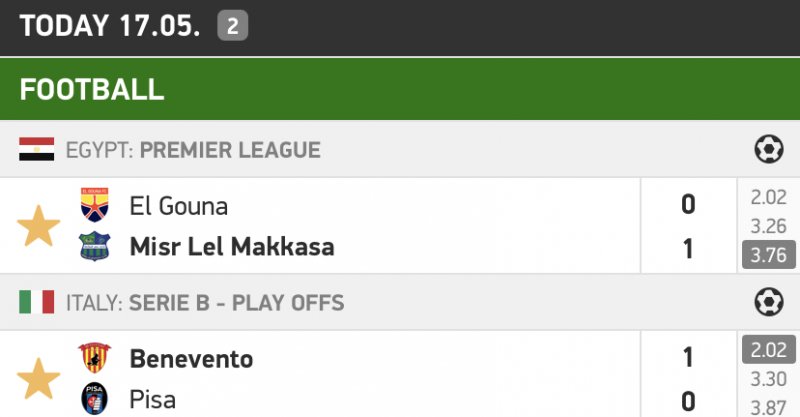Click the Italy flag icon
Screen dimensions: 800x417
[37, 302]
